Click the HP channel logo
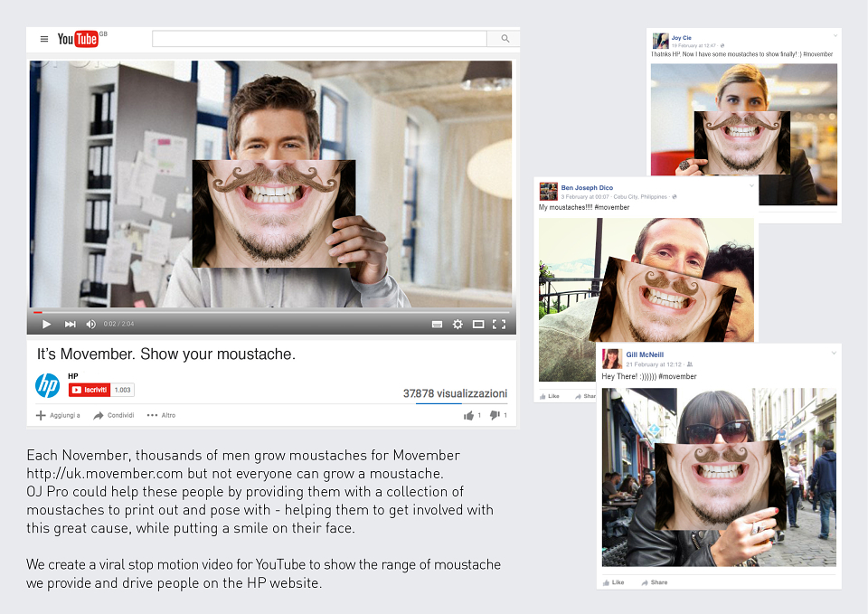 click(48, 386)
